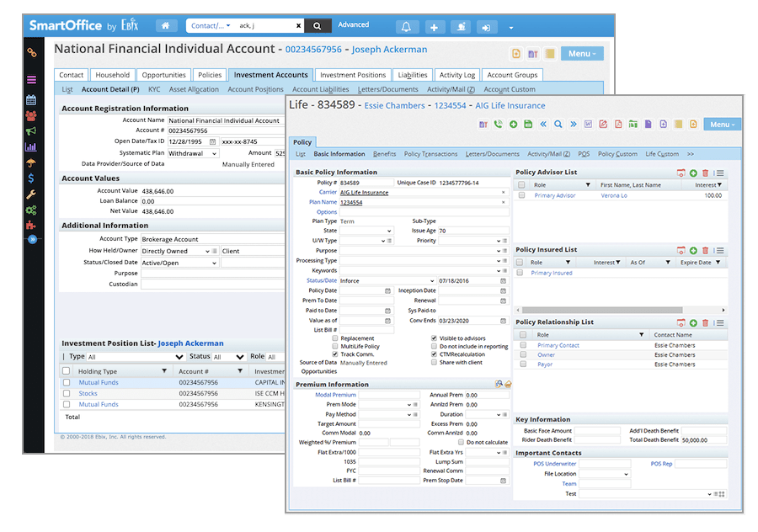The image size is (758, 532).
Task: Add a new Policy Advisor with the green plus
Action: pos(693,173)
